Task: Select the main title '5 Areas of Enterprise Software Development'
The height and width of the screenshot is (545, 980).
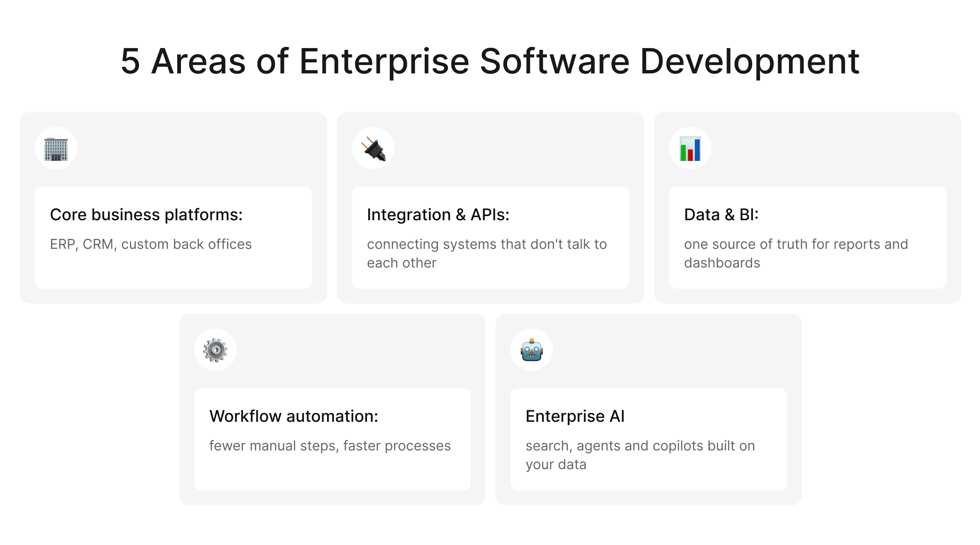Action: [x=490, y=61]
